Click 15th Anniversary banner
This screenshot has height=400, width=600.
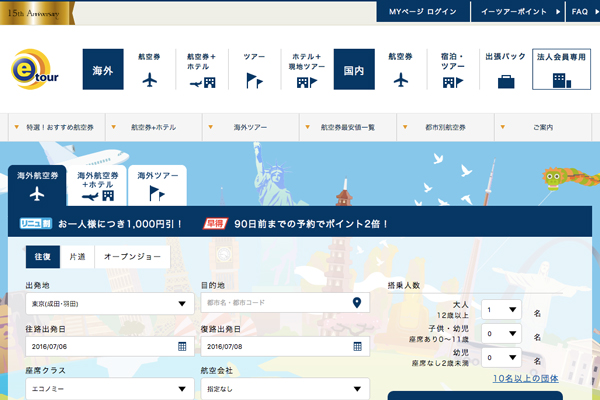coord(37,13)
